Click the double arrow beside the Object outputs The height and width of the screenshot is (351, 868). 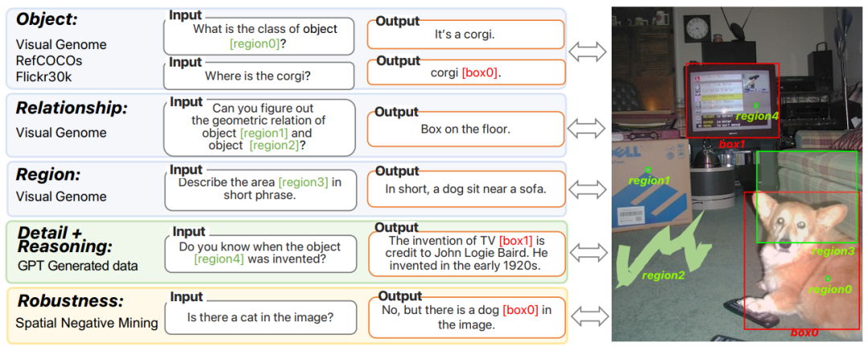click(587, 52)
